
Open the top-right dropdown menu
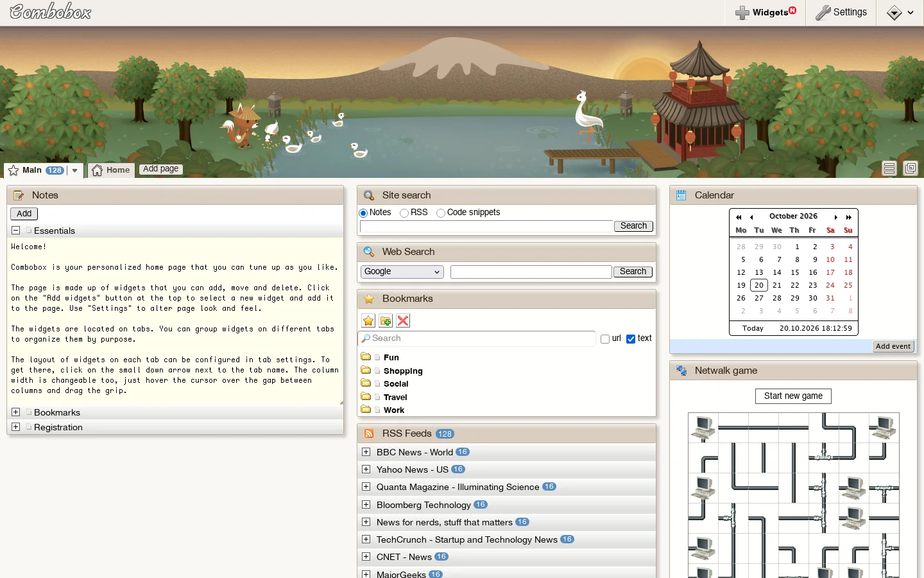900,13
